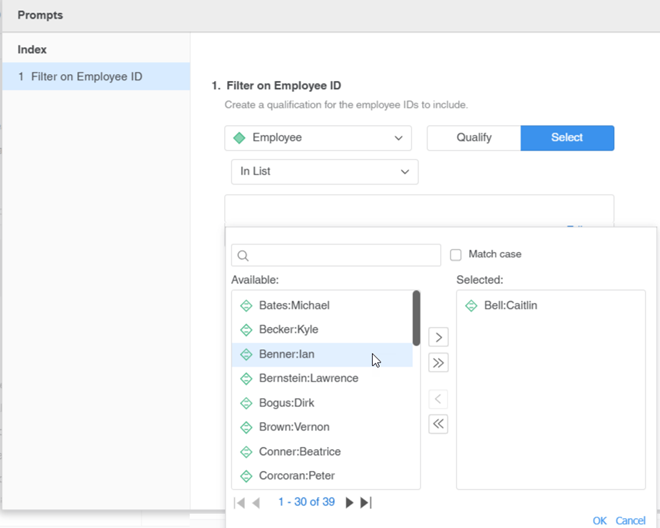The image size is (660, 528).
Task: Click the diamond icon beside Bell:Caitlin
Action: 471,305
